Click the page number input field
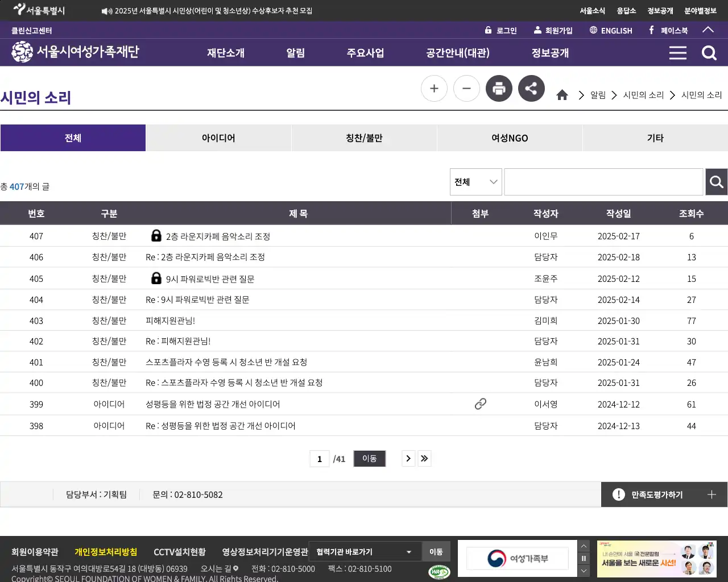This screenshot has height=582, width=728. [320, 458]
